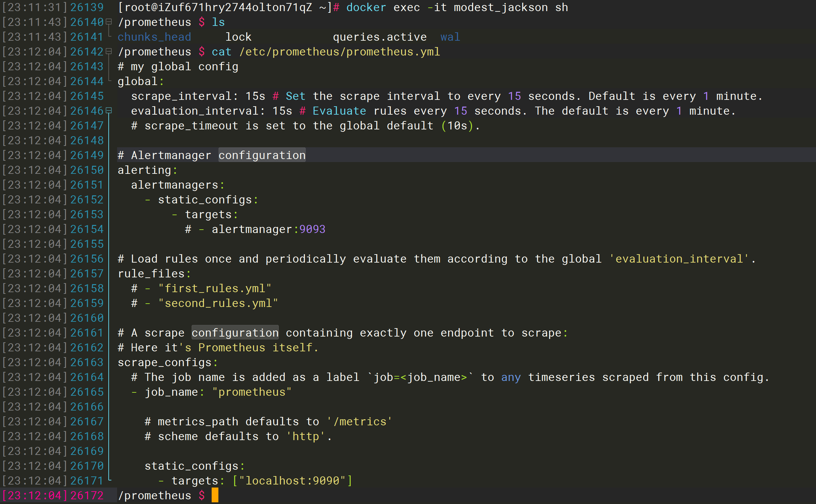Click the queries.active file name
Image resolution: width=816 pixels, height=504 pixels.
380,37
